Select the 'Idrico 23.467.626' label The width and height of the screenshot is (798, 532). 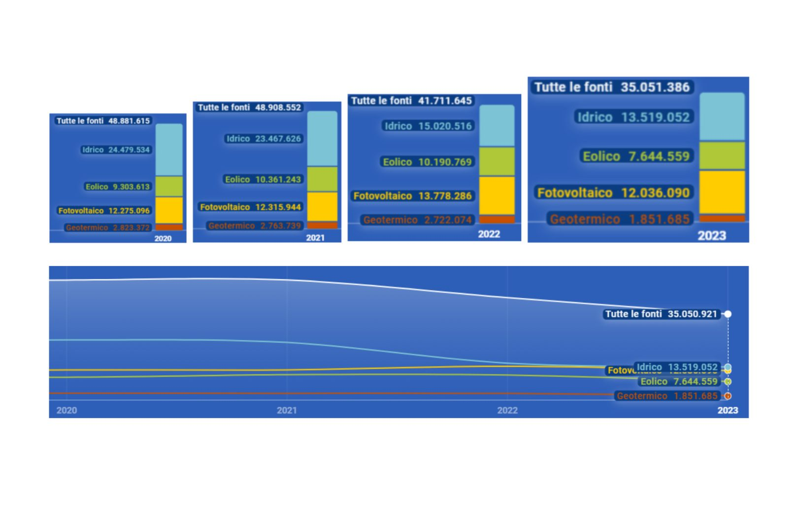[264, 138]
